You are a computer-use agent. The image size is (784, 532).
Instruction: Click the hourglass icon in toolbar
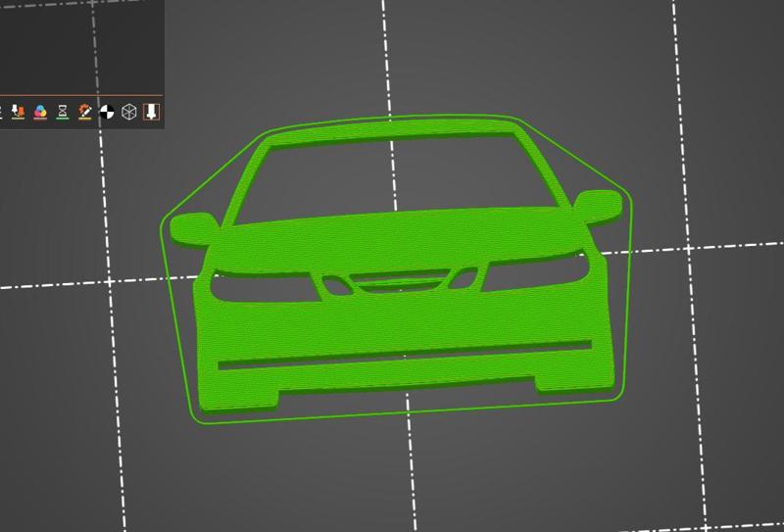63,112
